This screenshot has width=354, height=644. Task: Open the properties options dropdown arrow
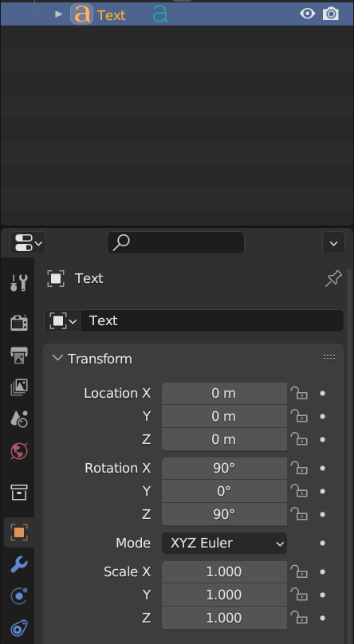click(333, 243)
